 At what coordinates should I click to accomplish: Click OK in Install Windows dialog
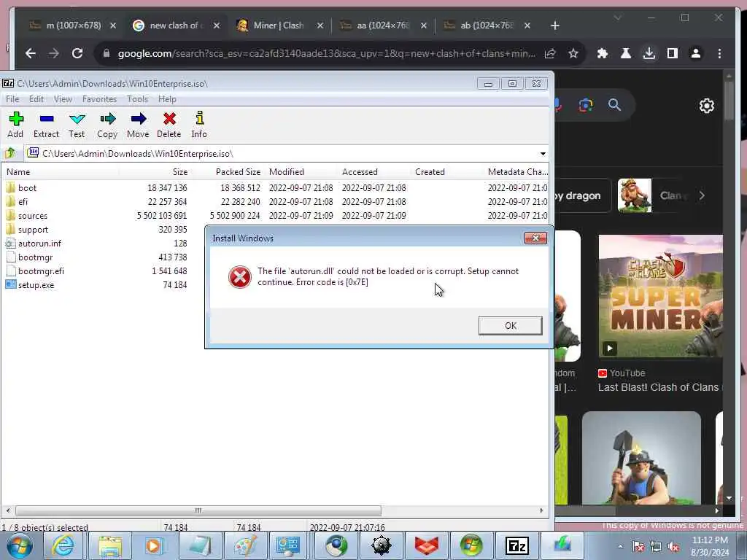pyautogui.click(x=510, y=326)
